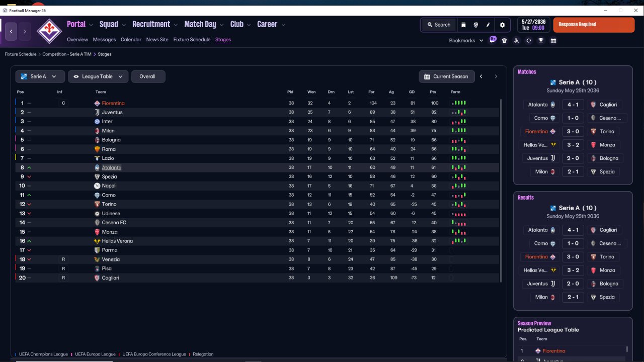Click the Overall filter button

click(148, 76)
